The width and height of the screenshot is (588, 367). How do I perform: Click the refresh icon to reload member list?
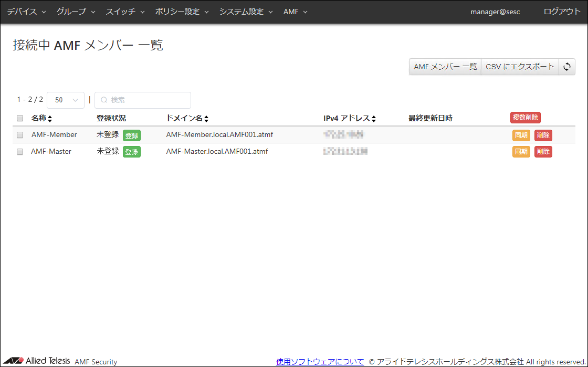tap(568, 66)
